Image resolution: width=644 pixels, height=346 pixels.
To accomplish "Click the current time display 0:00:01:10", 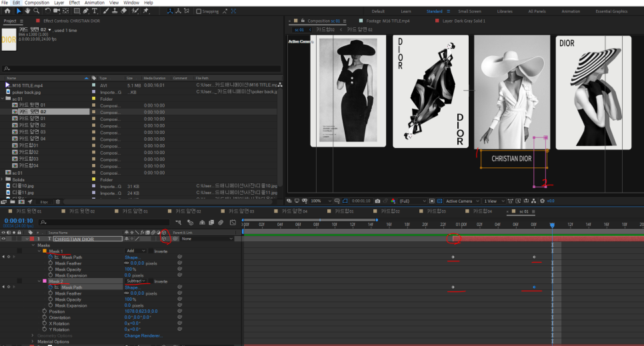I will point(19,221).
